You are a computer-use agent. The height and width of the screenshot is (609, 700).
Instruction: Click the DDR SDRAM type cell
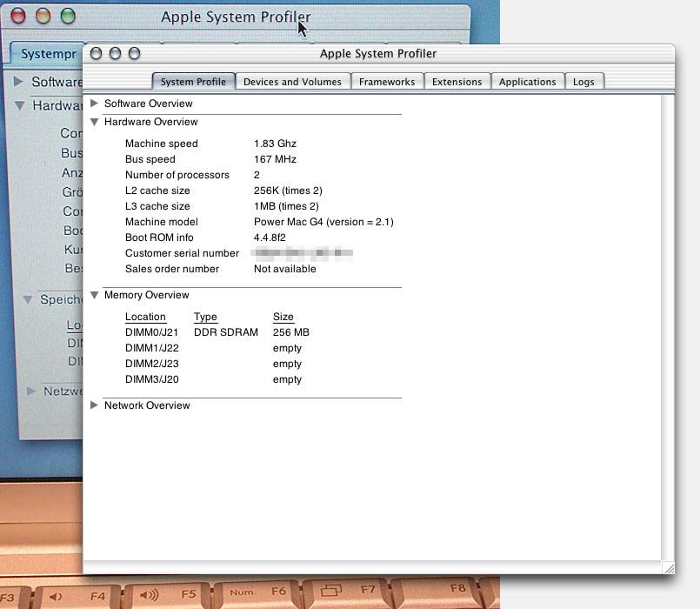(226, 332)
